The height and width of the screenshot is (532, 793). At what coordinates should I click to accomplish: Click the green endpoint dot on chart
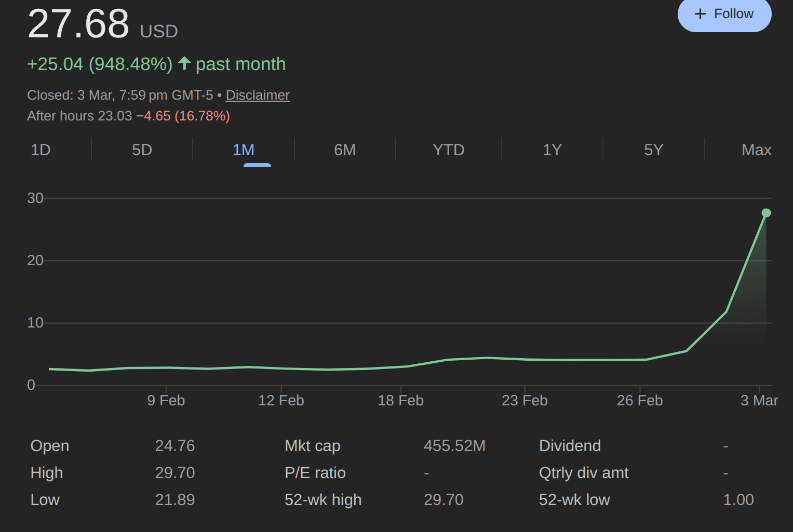point(766,213)
